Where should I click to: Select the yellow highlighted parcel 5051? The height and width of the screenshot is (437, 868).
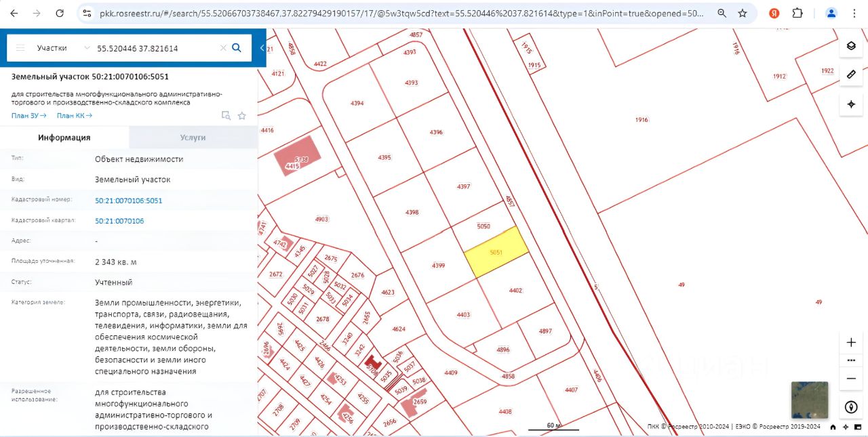(496, 252)
